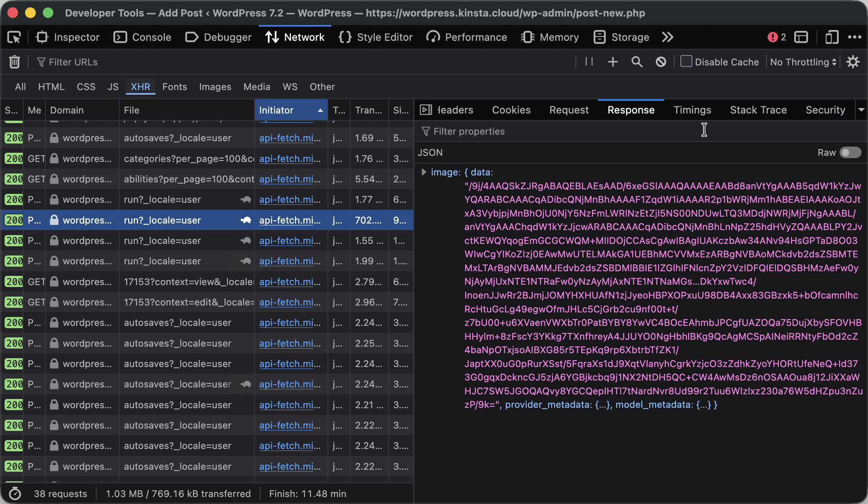This screenshot has height=504, width=868.
Task: Filter requests by Fonts
Action: tap(175, 87)
